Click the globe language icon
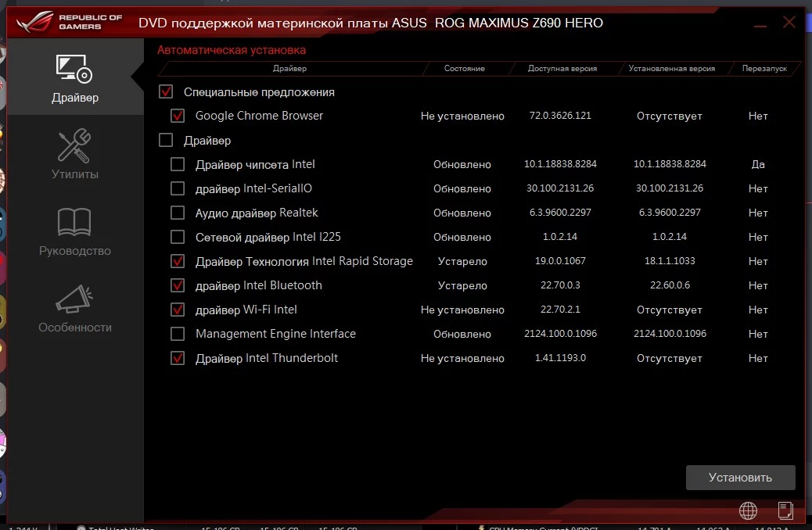This screenshot has width=812, height=530. point(748,511)
